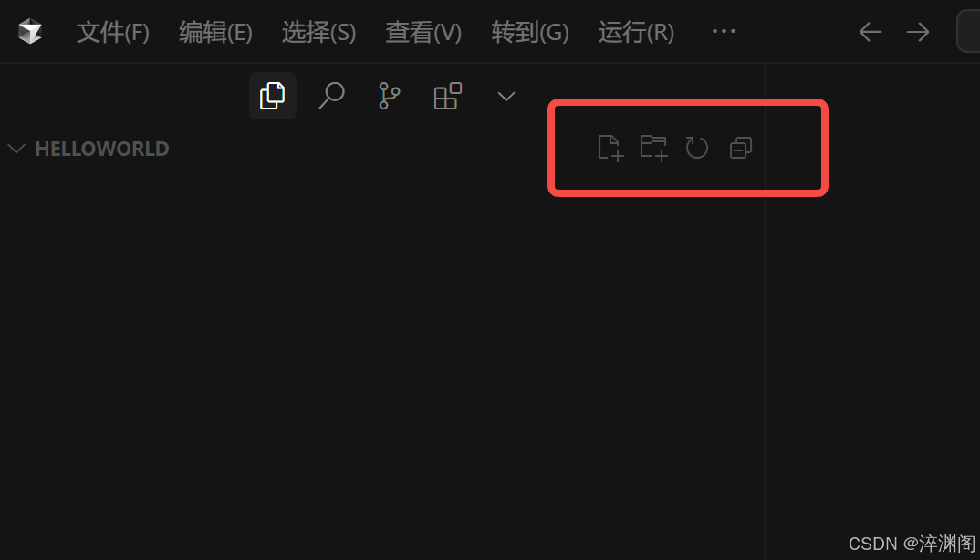Create a new folder in HELLOWORLD
The image size is (980, 560).
[x=654, y=148]
